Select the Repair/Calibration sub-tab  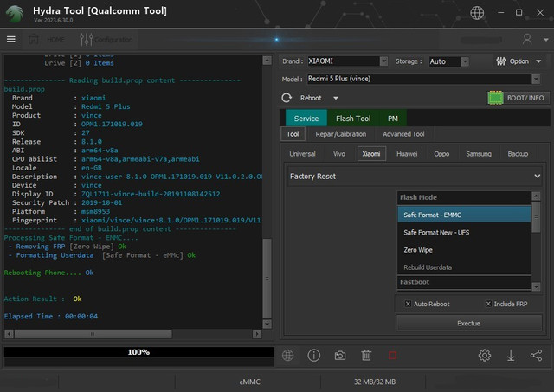pyautogui.click(x=341, y=134)
